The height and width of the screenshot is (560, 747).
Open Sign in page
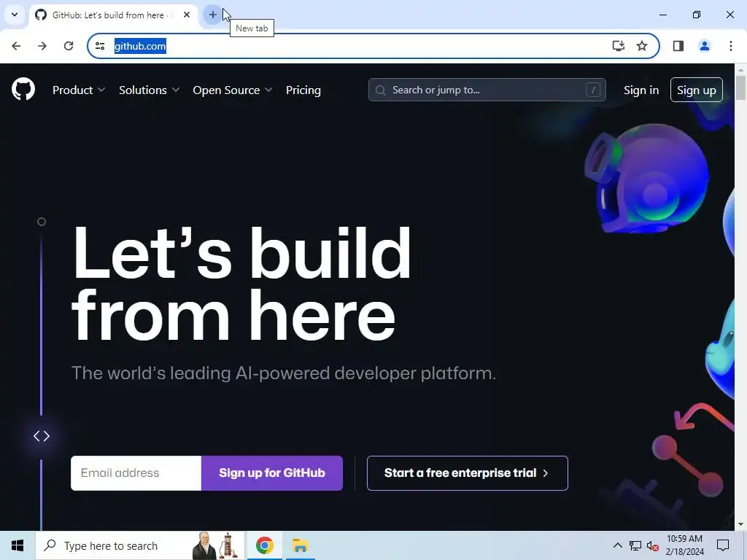point(641,90)
